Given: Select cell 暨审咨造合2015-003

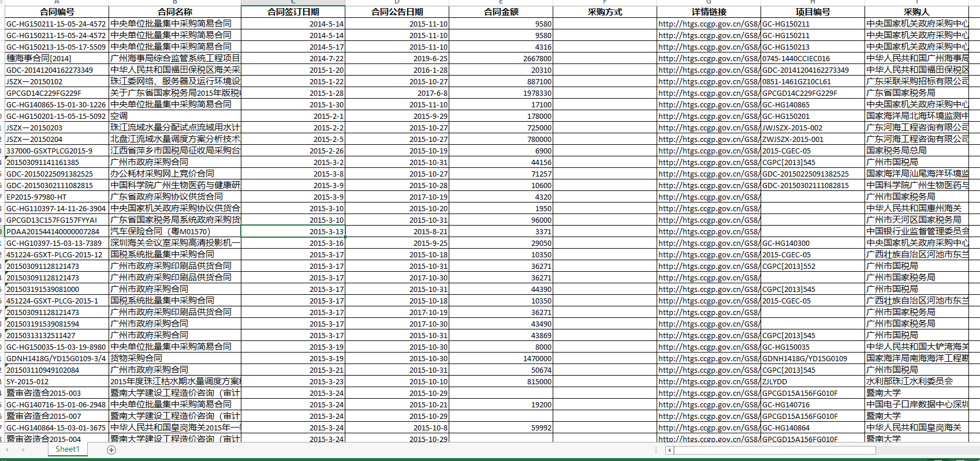Looking at the screenshot, I should tap(57, 393).
